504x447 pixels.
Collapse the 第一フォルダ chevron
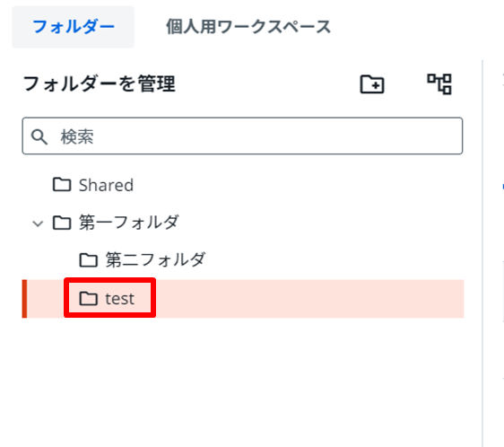38,223
